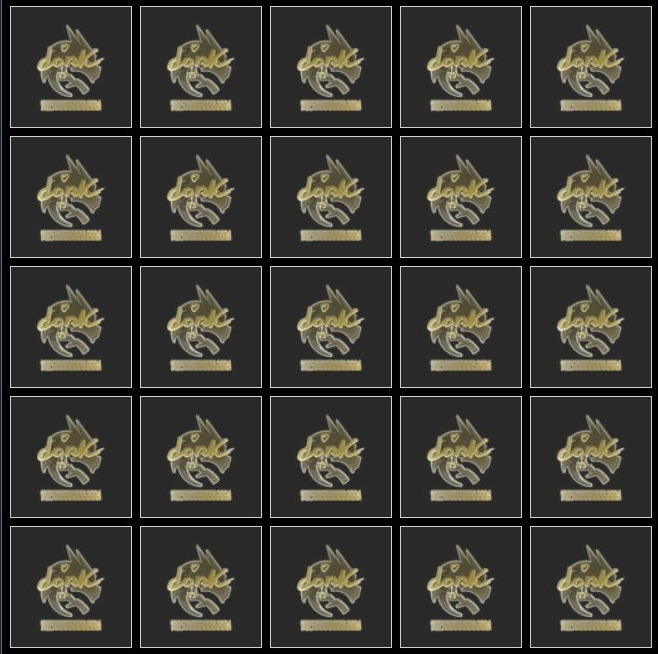
Task: Select the donk sticker in row three, column two
Action: [x=201, y=327]
